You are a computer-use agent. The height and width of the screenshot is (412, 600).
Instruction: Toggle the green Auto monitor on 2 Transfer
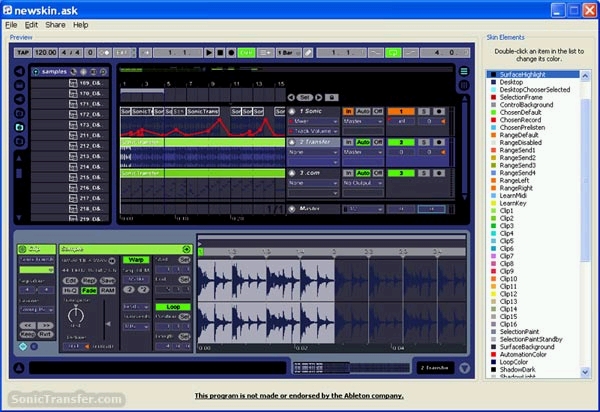[363, 142]
